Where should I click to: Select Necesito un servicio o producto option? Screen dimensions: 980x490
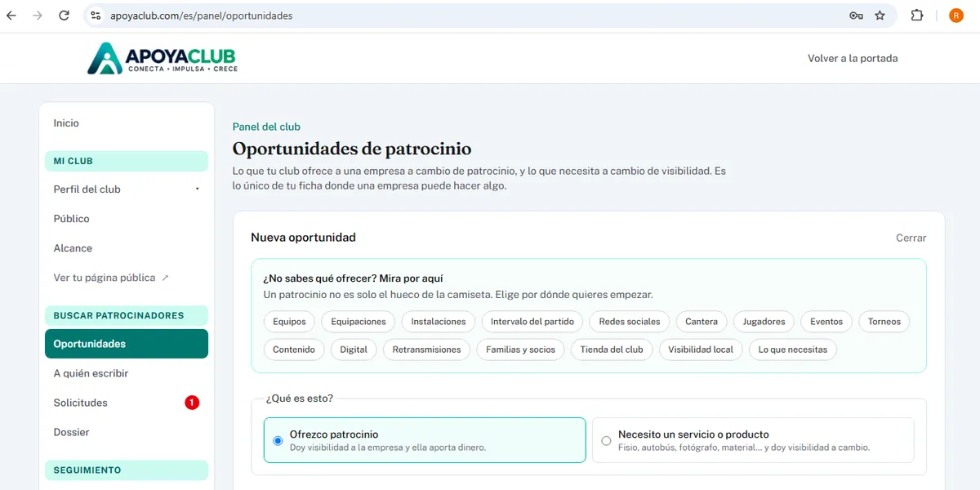pos(753,440)
